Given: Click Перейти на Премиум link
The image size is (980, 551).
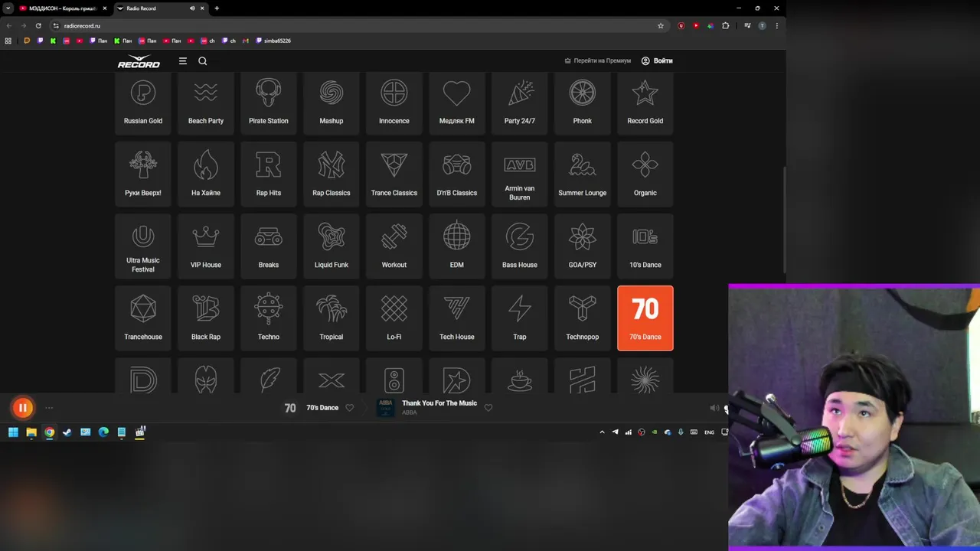Looking at the screenshot, I should [x=598, y=60].
